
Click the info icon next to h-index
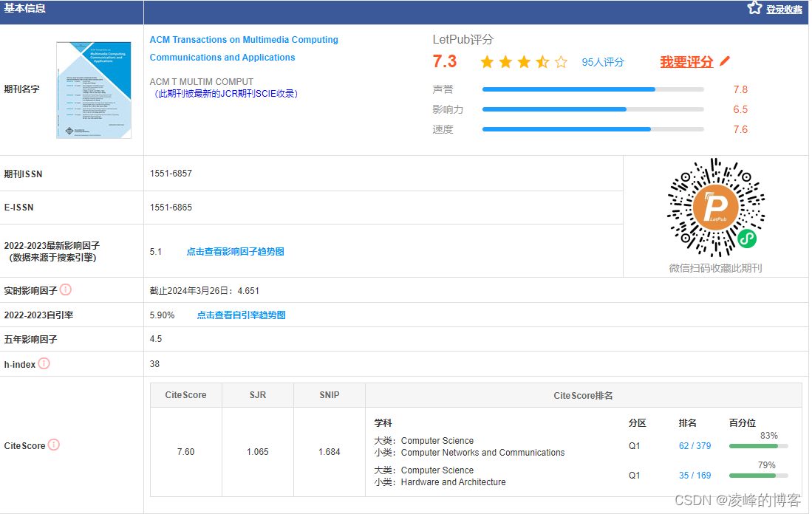pos(44,364)
